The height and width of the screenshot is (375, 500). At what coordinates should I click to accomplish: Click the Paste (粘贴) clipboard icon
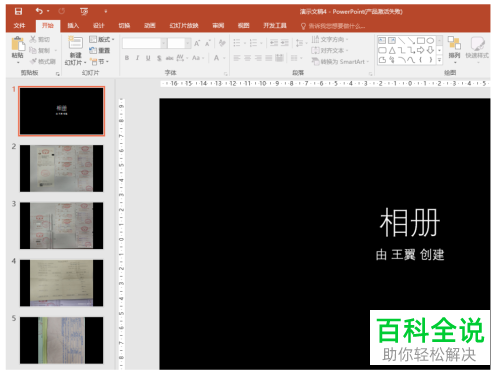18,44
